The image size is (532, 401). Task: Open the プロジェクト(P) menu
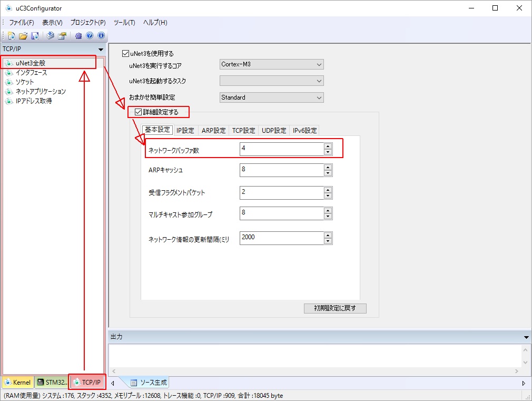click(x=88, y=23)
